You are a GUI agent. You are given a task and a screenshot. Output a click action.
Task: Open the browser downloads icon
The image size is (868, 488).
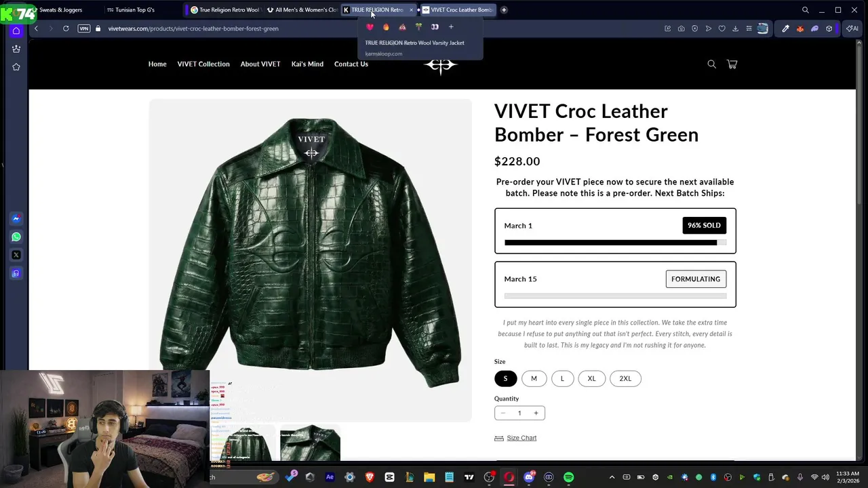[x=735, y=28]
